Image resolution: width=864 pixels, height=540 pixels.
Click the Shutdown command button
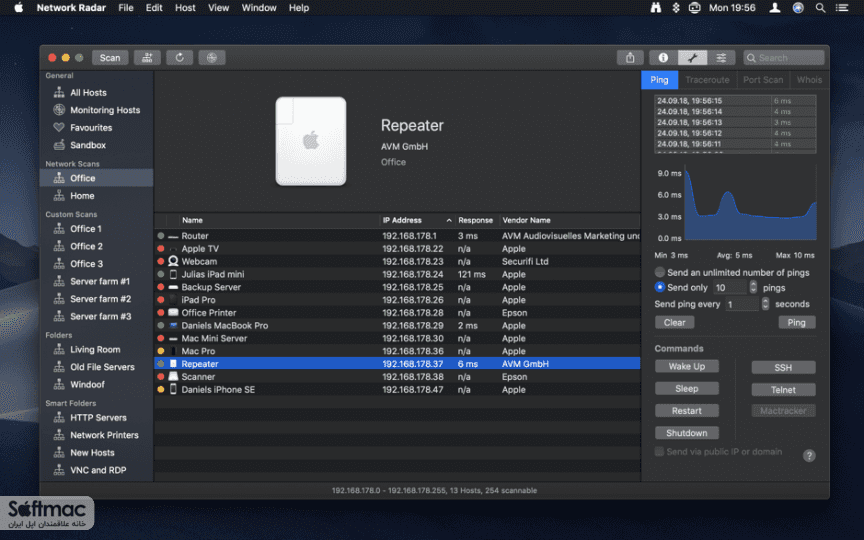687,433
